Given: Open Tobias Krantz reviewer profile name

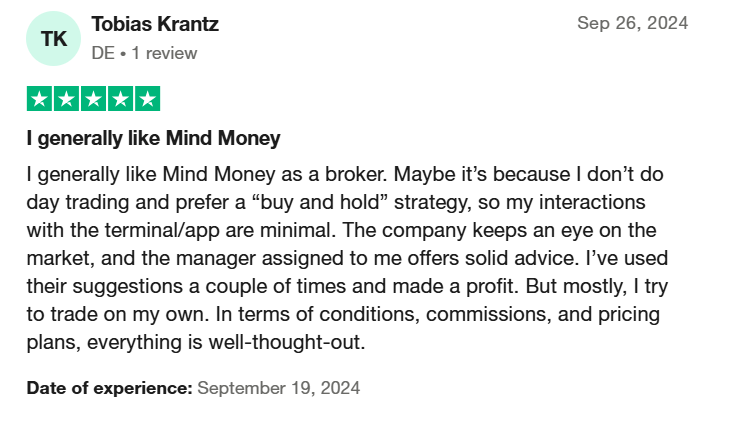Looking at the screenshot, I should pyautogui.click(x=155, y=24).
